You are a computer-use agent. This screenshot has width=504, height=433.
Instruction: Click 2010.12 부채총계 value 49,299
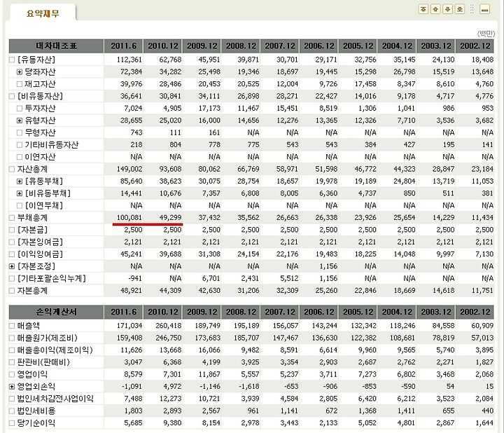coord(170,218)
